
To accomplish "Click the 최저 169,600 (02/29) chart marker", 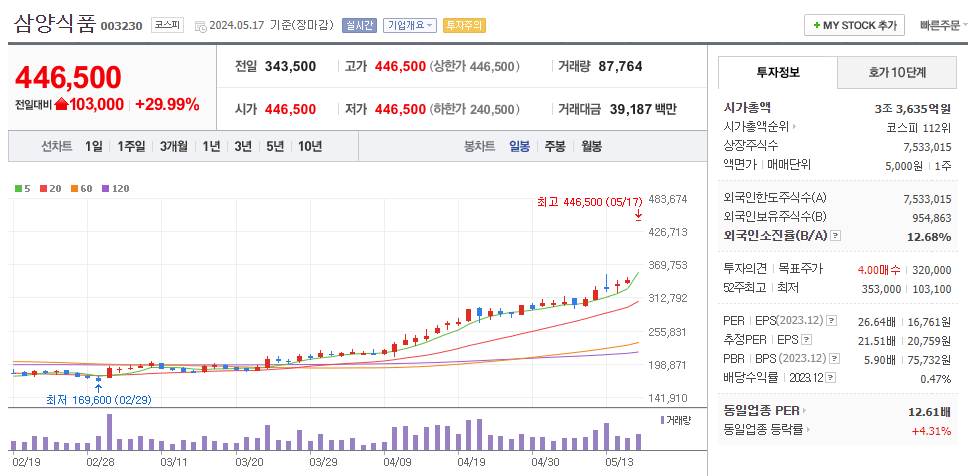I will click(x=99, y=399).
